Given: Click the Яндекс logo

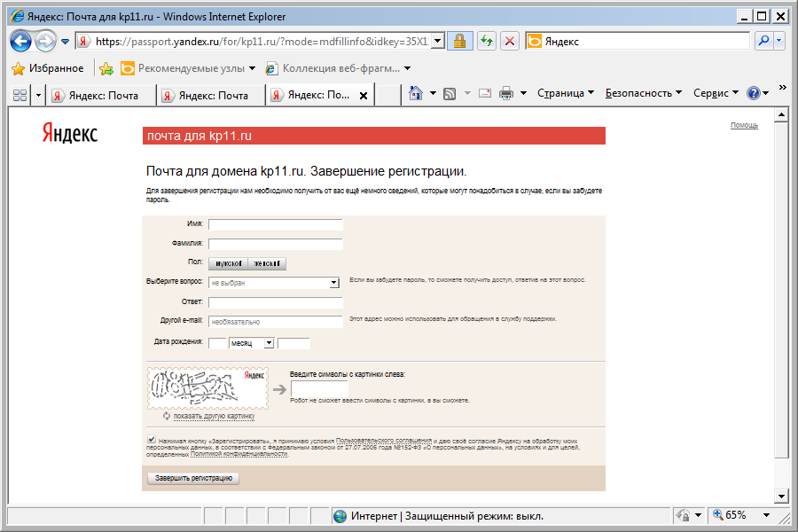Looking at the screenshot, I should coord(69,133).
